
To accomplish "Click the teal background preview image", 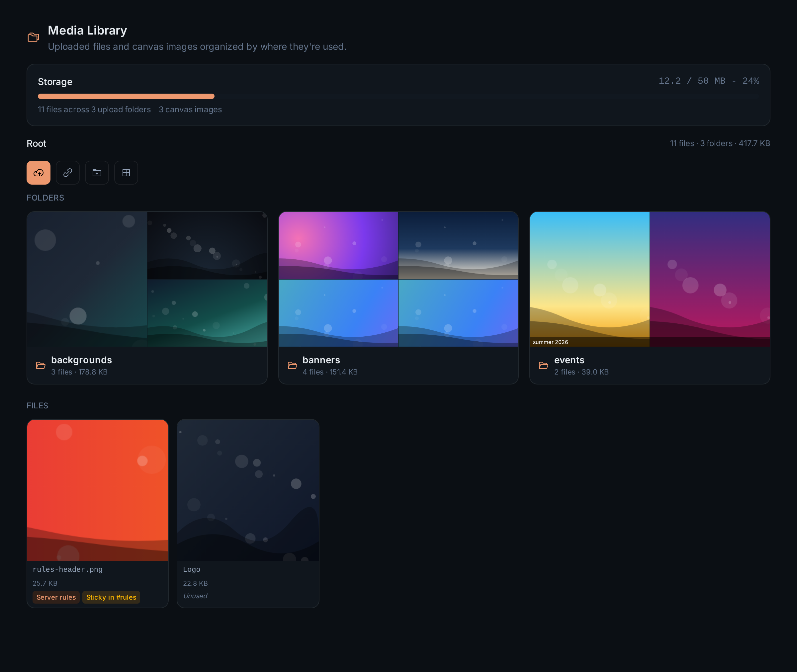I will coord(207,313).
